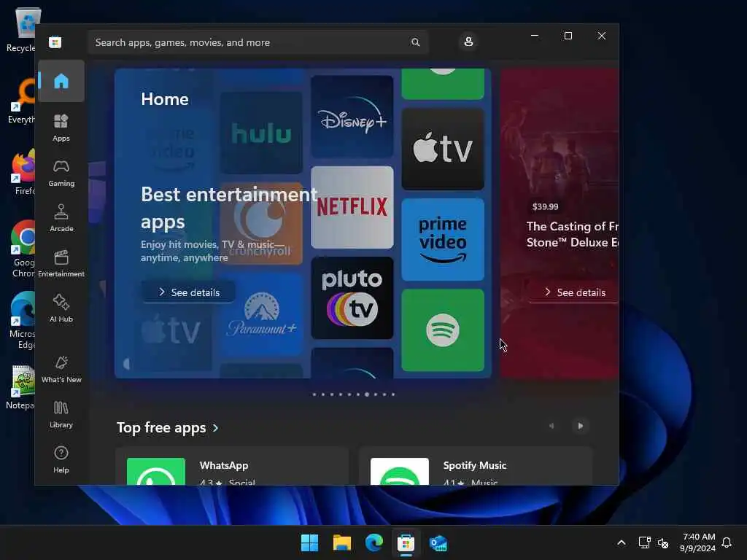Click the Pluto TV tile
747x560 pixels.
pyautogui.click(x=352, y=298)
